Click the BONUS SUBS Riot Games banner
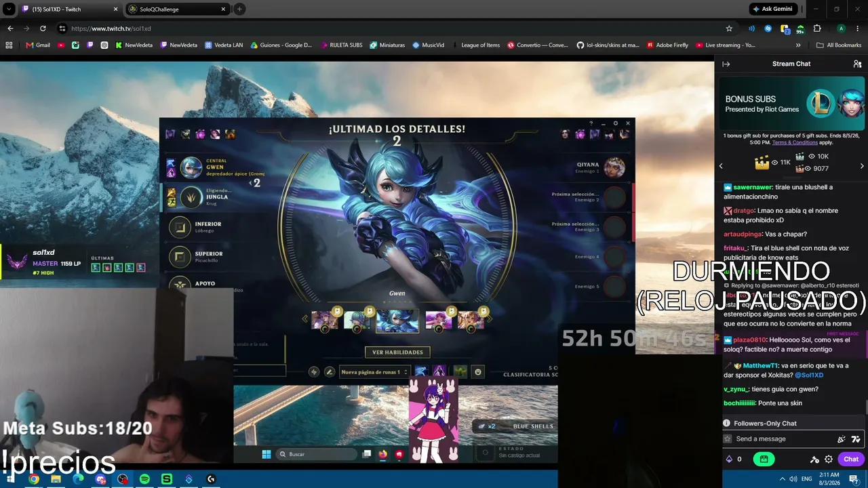The width and height of the screenshot is (868, 488). point(791,104)
